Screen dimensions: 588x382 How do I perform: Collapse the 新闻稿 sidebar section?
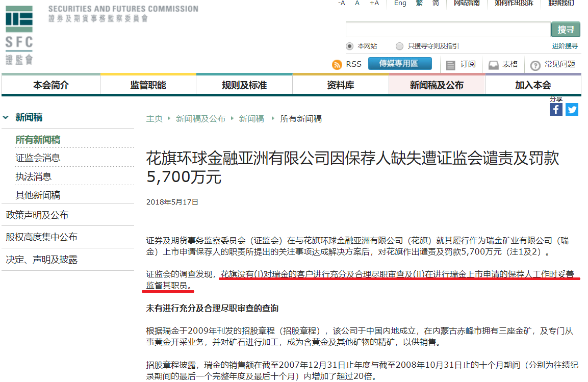tap(6, 117)
